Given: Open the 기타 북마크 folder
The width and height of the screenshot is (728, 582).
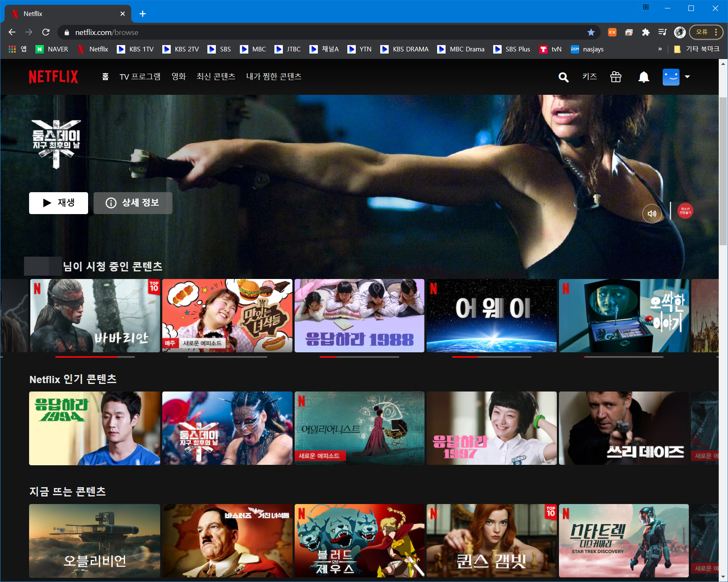Looking at the screenshot, I should [x=696, y=49].
